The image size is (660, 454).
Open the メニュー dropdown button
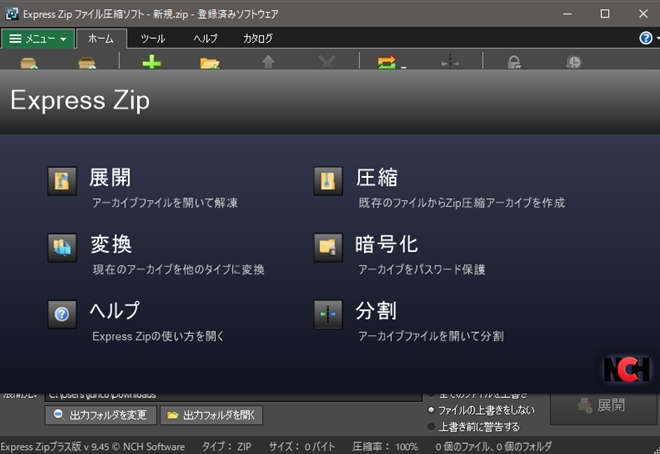pyautogui.click(x=38, y=39)
